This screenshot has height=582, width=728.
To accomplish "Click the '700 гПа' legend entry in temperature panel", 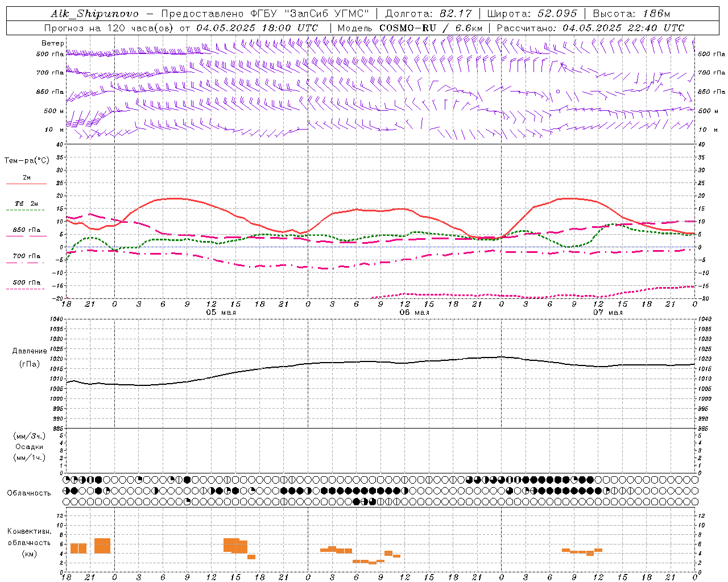I will click(x=27, y=256).
